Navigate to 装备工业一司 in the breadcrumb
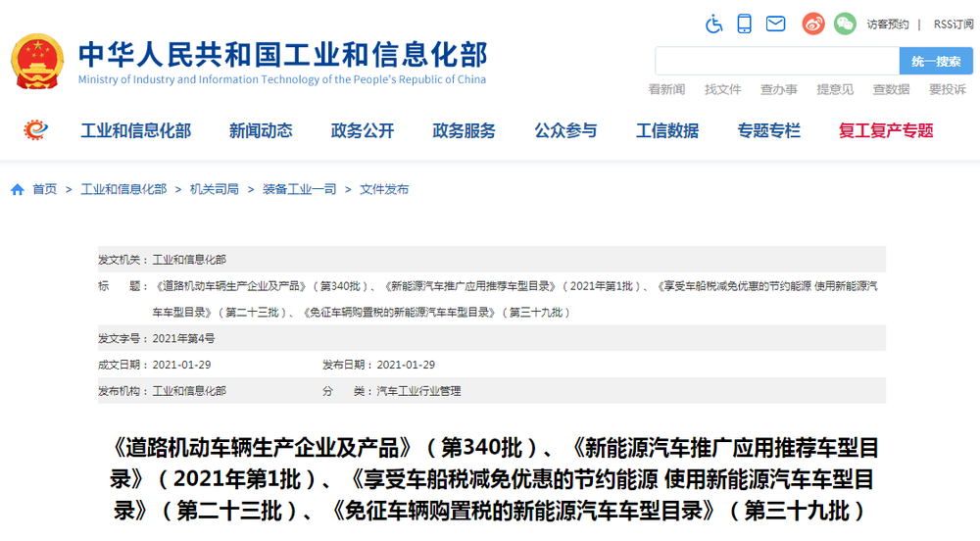This screenshot has height=541, width=980. pos(299,189)
